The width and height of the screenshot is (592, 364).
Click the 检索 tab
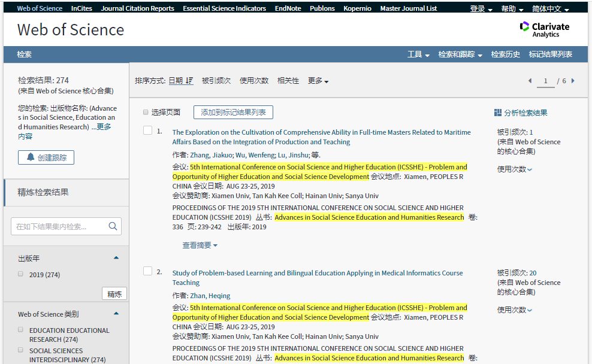click(x=24, y=54)
